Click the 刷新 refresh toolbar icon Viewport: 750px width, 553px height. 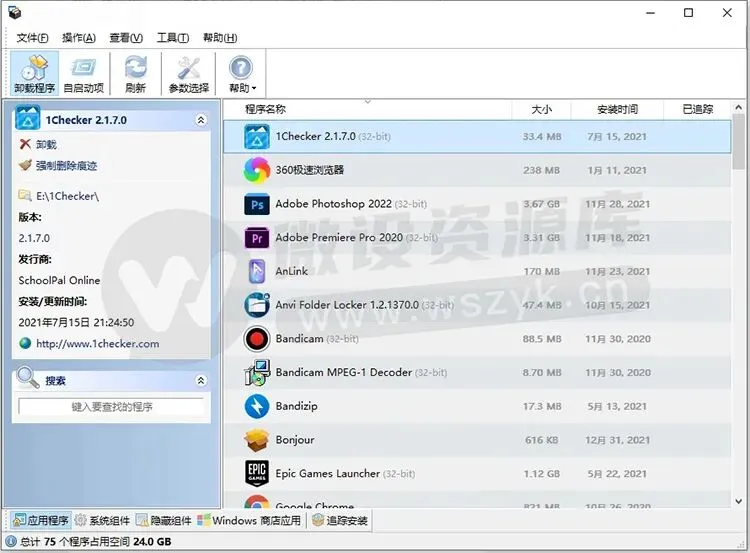(135, 74)
